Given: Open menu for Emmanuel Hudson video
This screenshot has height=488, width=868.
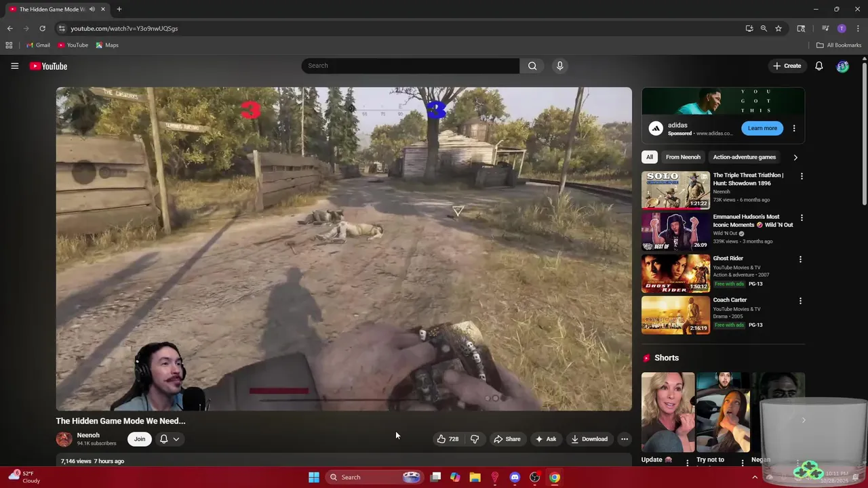Looking at the screenshot, I should 802,218.
